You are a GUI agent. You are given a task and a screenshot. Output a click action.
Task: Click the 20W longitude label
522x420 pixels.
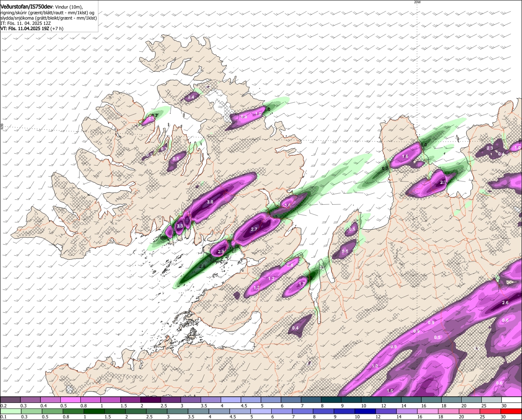coord(417,2)
